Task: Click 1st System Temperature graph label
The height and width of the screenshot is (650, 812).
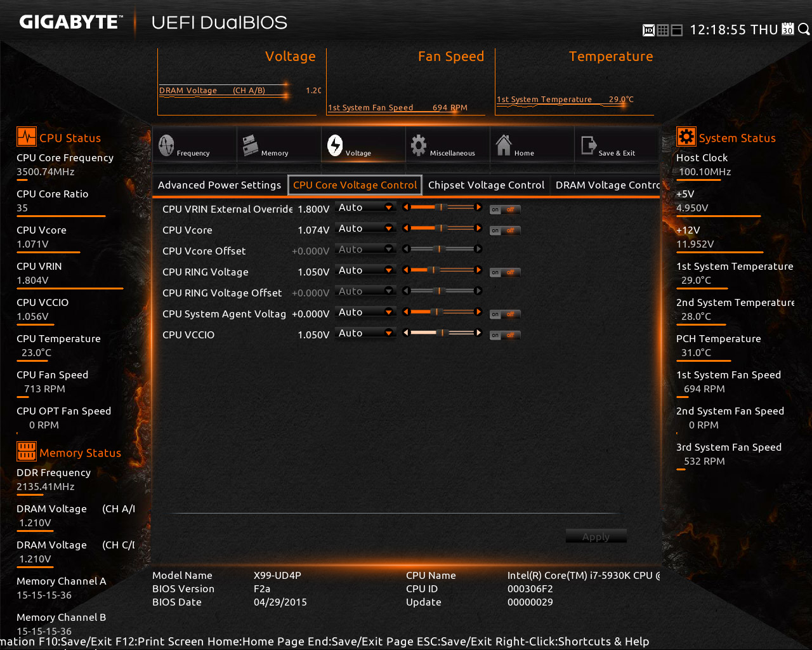Action: [544, 100]
